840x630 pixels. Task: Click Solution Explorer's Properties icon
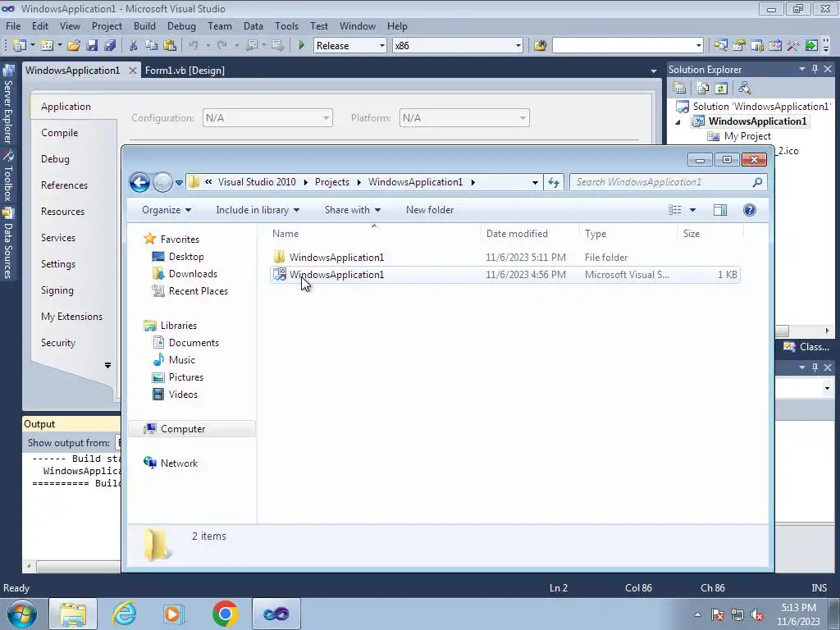pos(679,88)
